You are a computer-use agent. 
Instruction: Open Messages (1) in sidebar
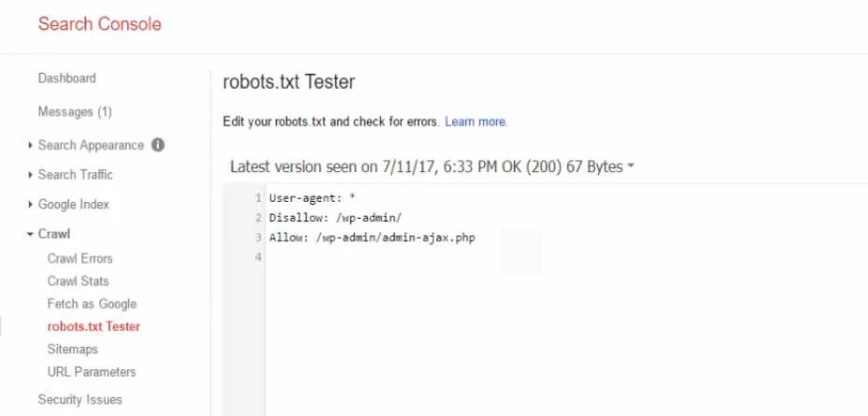(x=75, y=112)
